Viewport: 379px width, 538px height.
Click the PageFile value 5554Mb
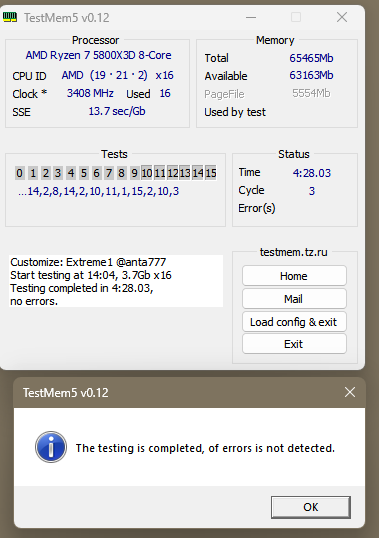(x=311, y=93)
